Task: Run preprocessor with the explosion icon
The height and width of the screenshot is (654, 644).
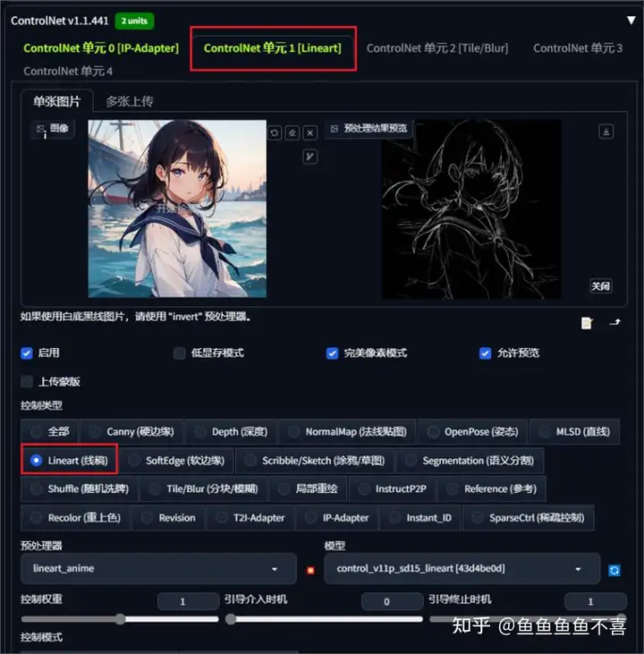Action: coord(310,570)
